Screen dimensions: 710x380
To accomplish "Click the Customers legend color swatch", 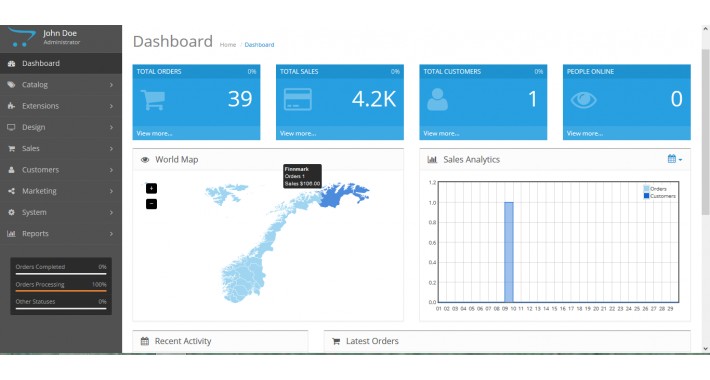I will click(x=646, y=196).
